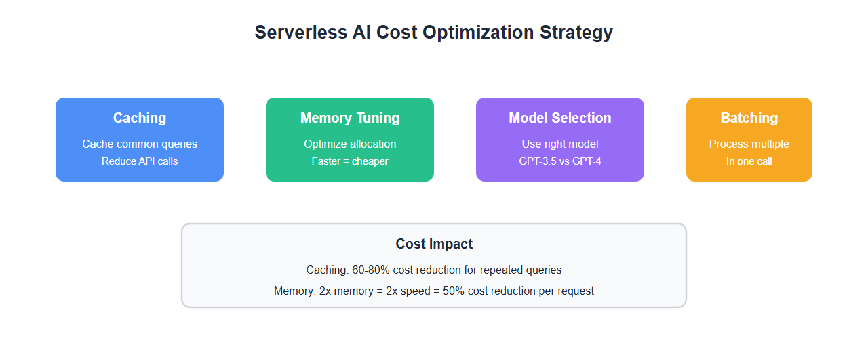Click the 'GPT-3.5 vs GPT-4' label
The height and width of the screenshot is (363, 868).
560,161
